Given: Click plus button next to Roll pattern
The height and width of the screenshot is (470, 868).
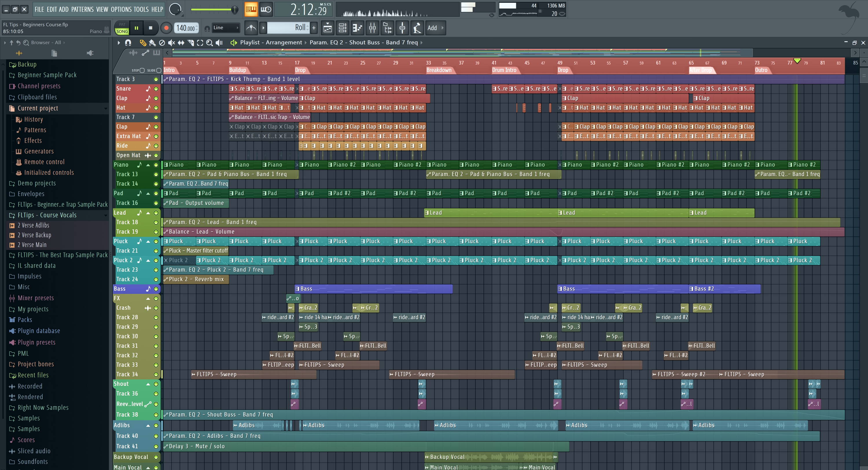Looking at the screenshot, I should point(314,28).
